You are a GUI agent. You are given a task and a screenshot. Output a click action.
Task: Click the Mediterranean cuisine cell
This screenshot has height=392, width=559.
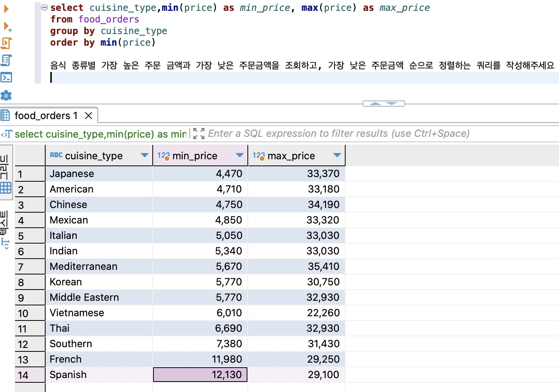pyautogui.click(x=99, y=266)
